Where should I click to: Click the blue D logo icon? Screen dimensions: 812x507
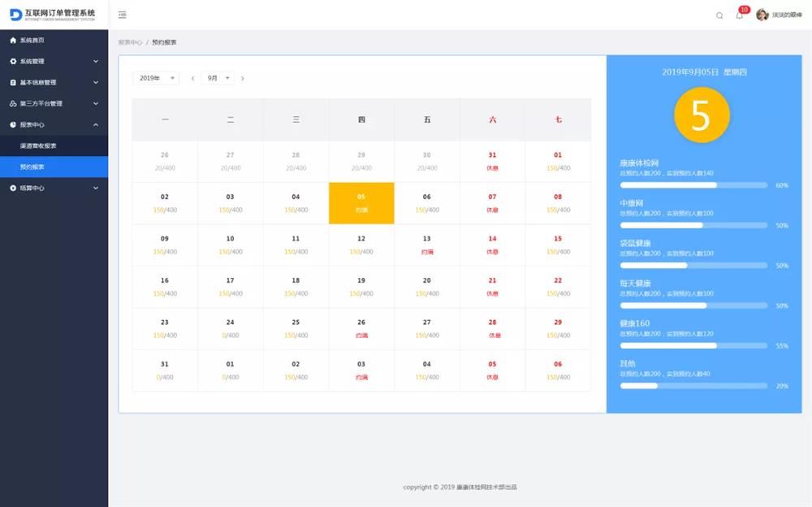pos(15,15)
